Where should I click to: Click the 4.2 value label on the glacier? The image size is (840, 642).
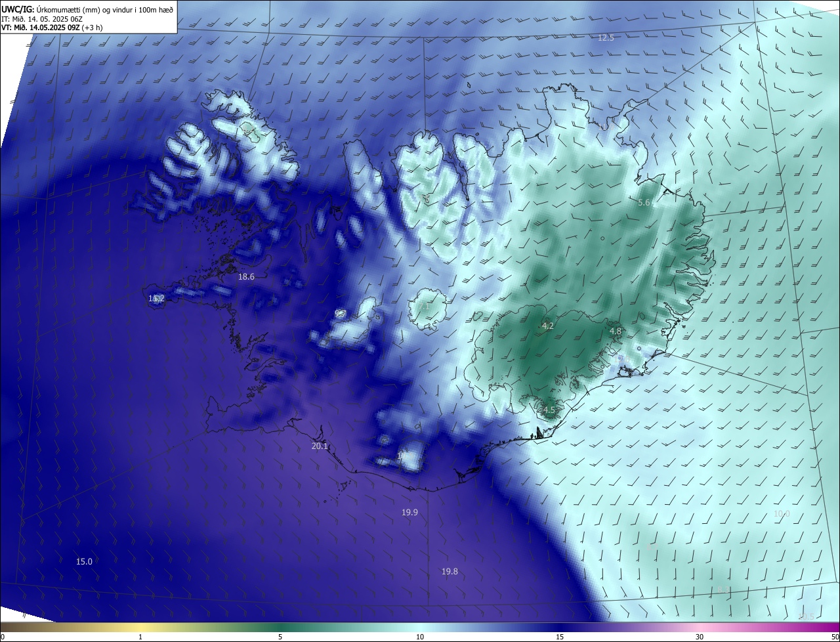pyautogui.click(x=548, y=326)
